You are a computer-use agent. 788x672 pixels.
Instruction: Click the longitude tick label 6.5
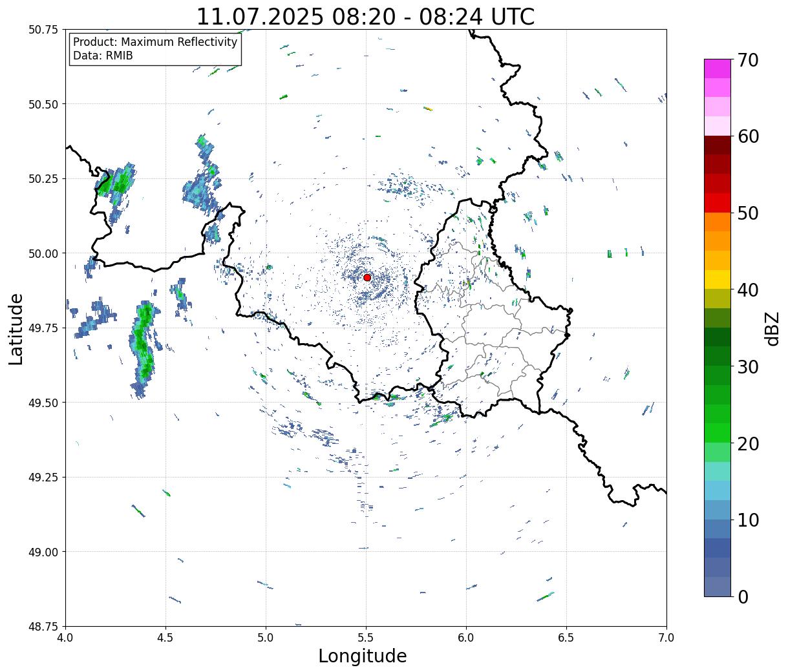566,638
